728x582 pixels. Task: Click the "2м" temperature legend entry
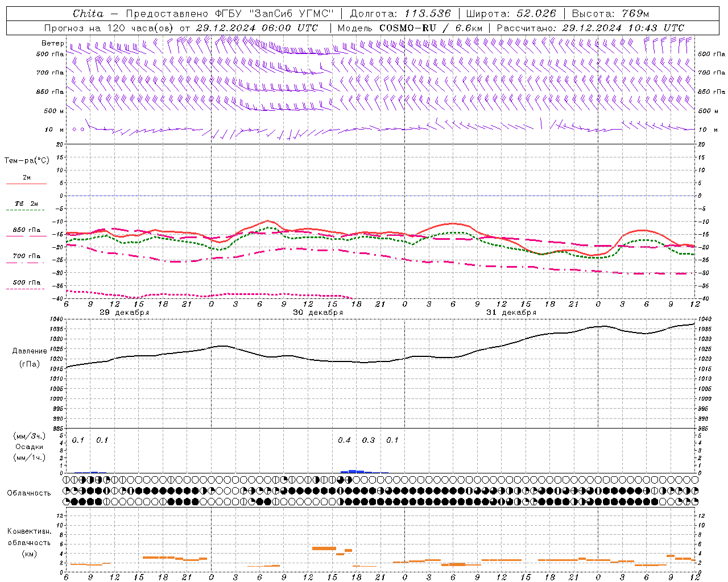point(27,178)
